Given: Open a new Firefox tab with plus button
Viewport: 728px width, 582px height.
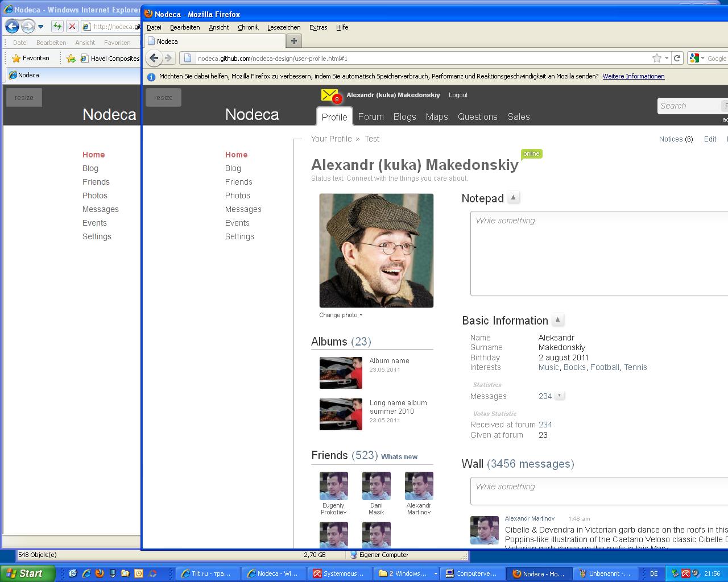Looking at the screenshot, I should pyautogui.click(x=294, y=41).
